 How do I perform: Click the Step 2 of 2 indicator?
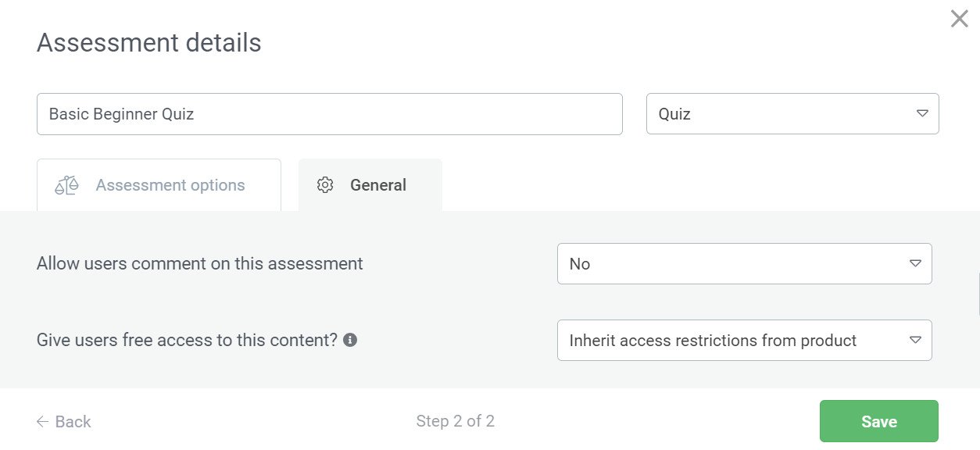click(x=456, y=422)
